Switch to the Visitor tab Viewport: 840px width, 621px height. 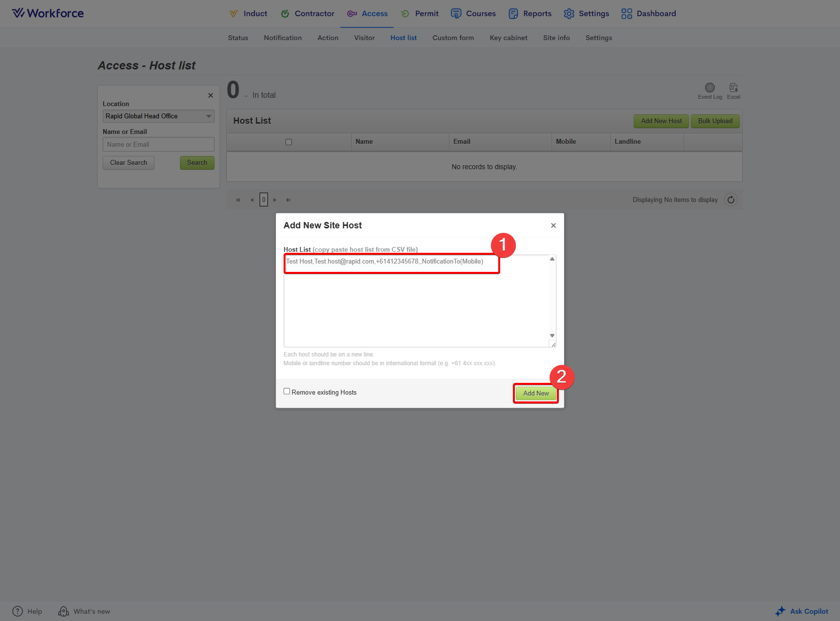pos(364,38)
